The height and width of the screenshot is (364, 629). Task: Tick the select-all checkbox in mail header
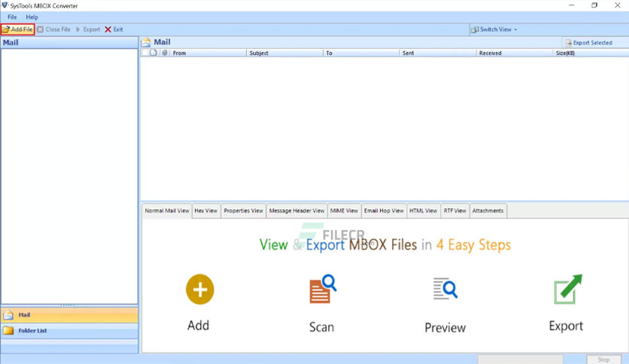pyautogui.click(x=144, y=53)
